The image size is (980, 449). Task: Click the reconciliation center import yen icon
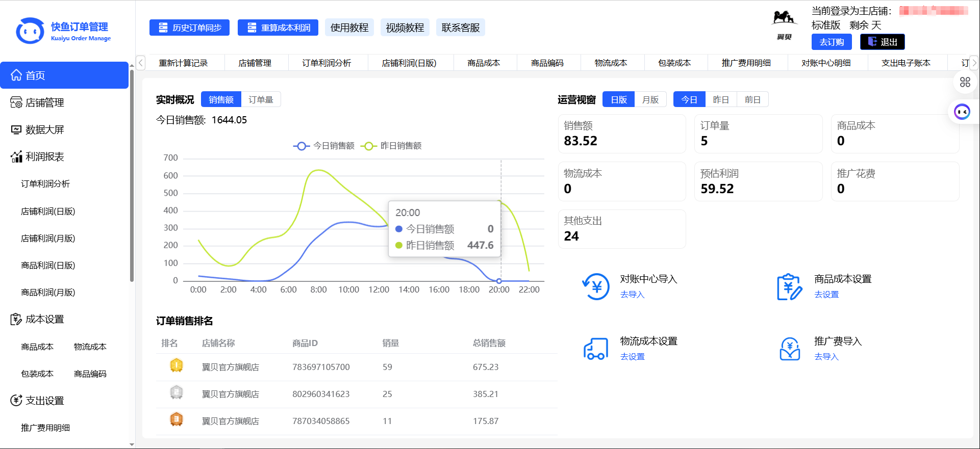click(x=596, y=286)
